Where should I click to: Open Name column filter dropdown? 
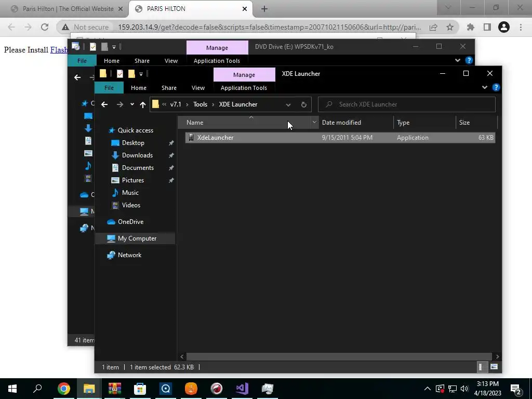pos(314,123)
